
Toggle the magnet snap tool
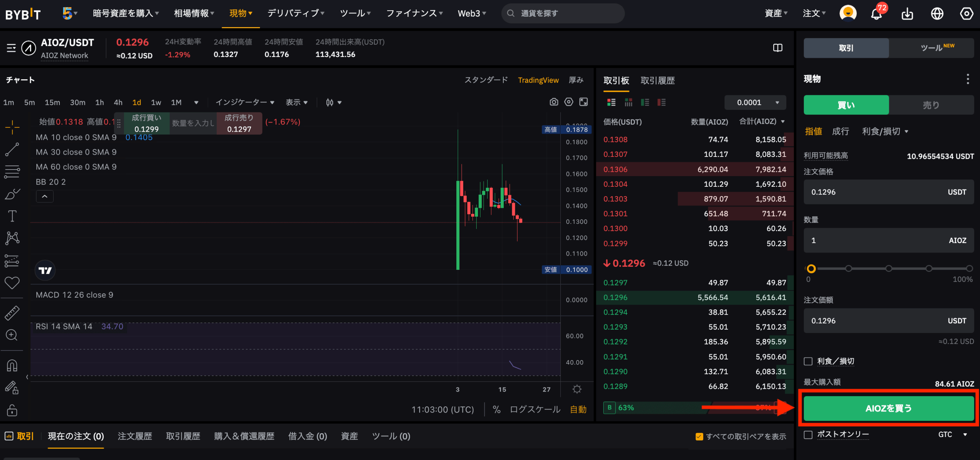pyautogui.click(x=12, y=365)
